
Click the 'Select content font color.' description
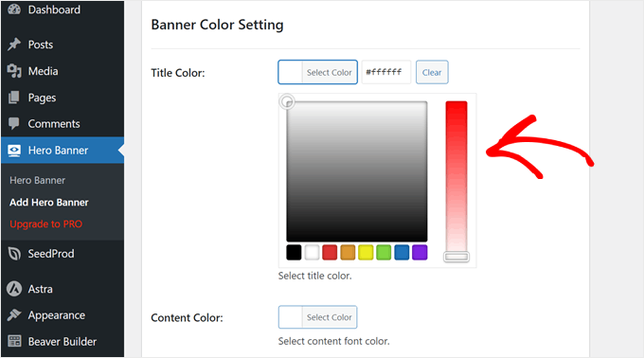point(334,341)
